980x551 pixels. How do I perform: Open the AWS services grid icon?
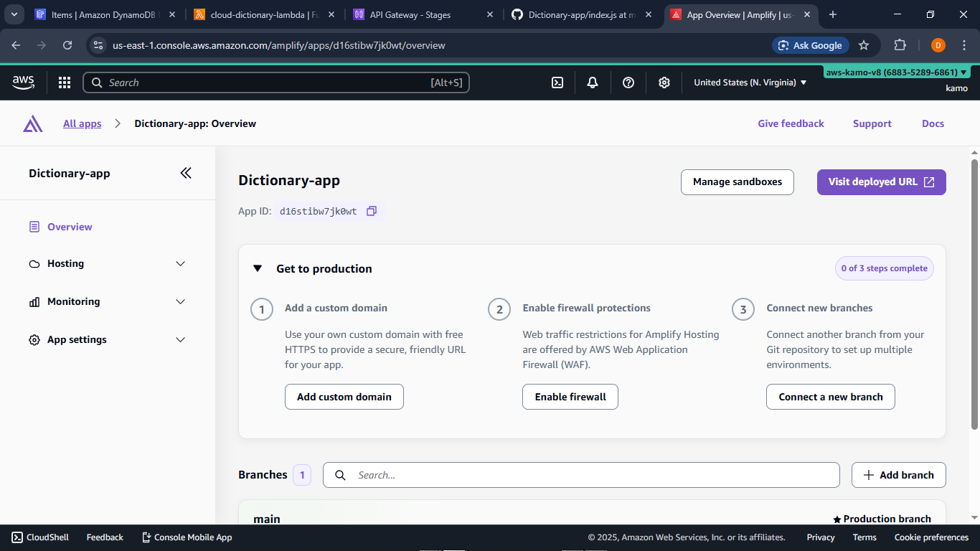coord(64,83)
